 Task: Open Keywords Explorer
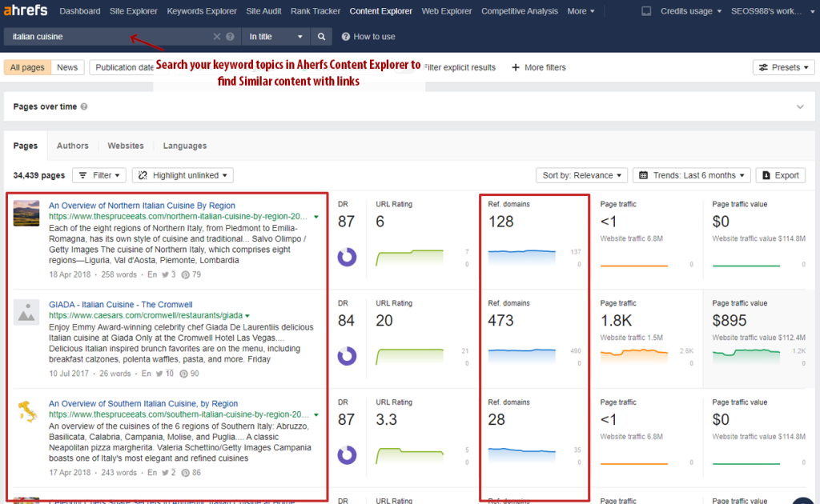click(x=202, y=11)
